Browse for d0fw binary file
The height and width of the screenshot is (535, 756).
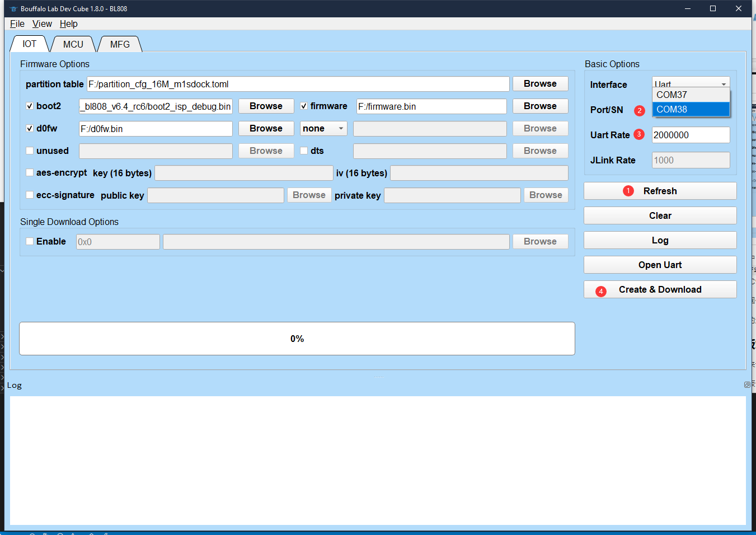click(x=266, y=128)
